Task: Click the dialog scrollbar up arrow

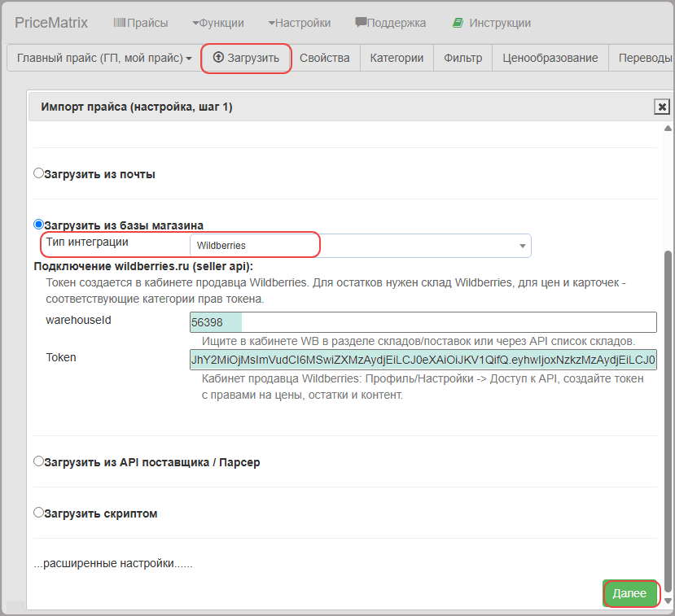Action: (668, 129)
